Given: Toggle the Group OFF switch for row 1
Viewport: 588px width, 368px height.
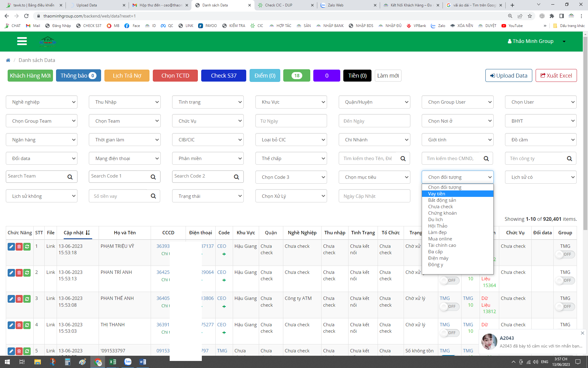Looking at the screenshot, I should click(565, 254).
